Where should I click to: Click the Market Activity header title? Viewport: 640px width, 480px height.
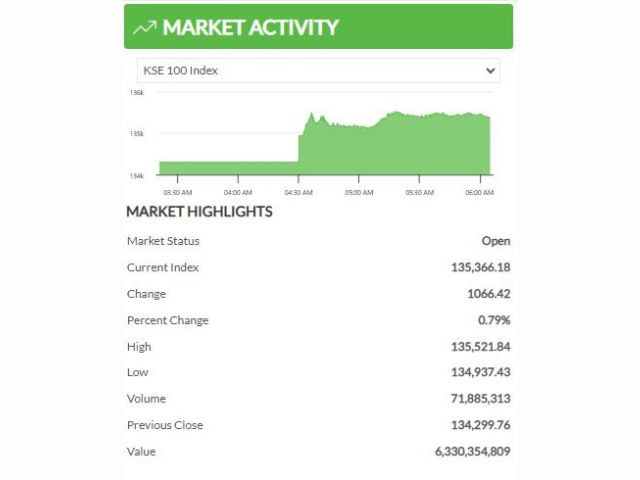(250, 27)
